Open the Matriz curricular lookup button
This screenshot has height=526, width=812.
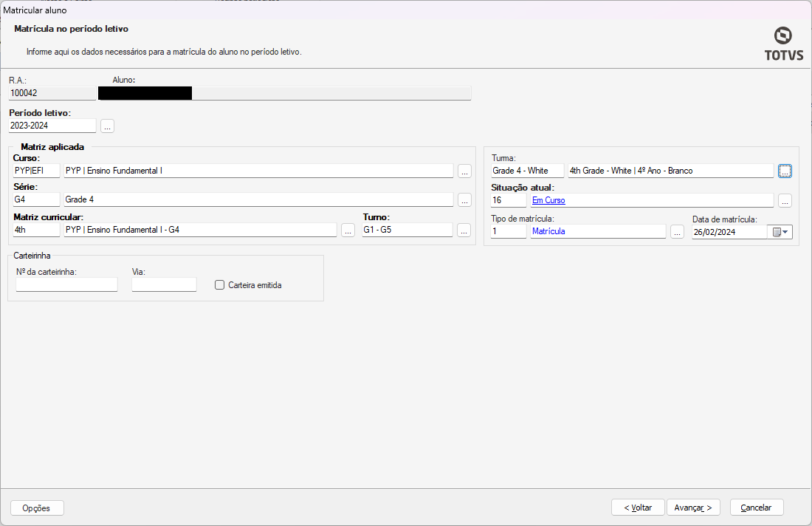348,230
